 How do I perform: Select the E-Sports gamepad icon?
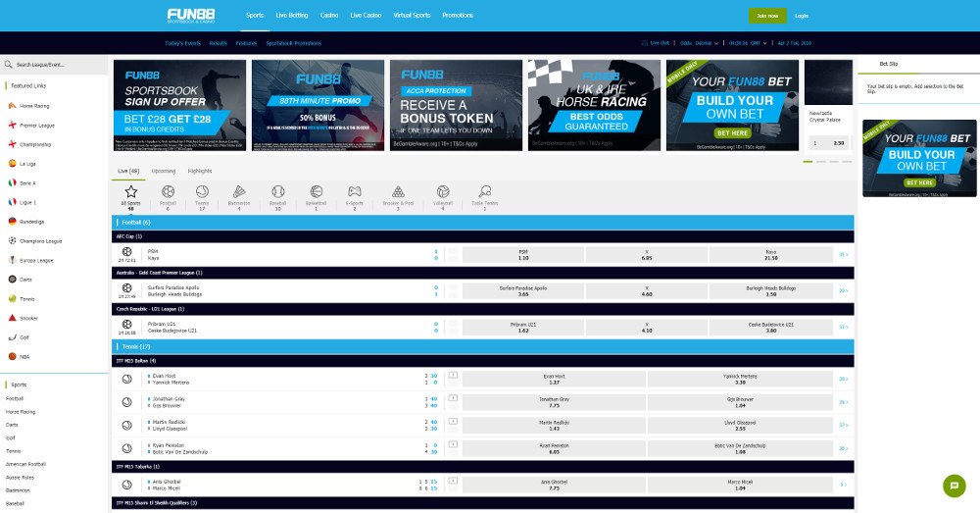coord(355,191)
